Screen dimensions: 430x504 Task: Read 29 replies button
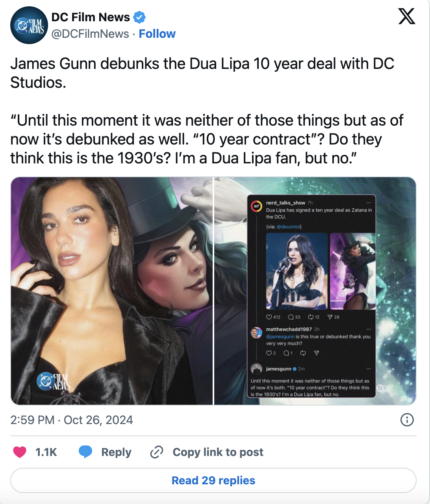(213, 480)
